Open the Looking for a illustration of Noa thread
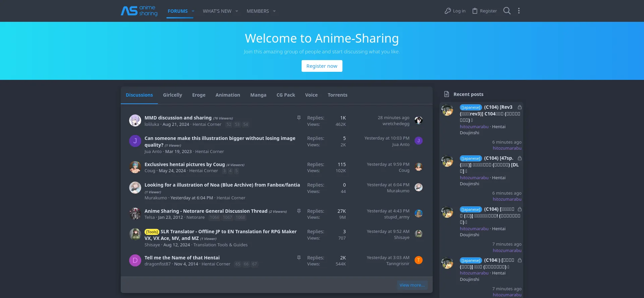Image resolution: width=644 pixels, height=298 pixels. tap(222, 185)
